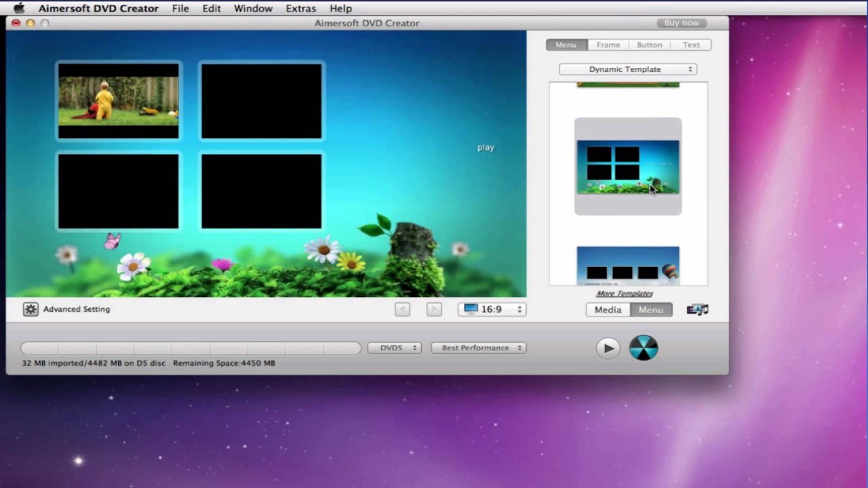The width and height of the screenshot is (868, 488).
Task: Click the media browser icon beside the Menu button
Action: 697,310
